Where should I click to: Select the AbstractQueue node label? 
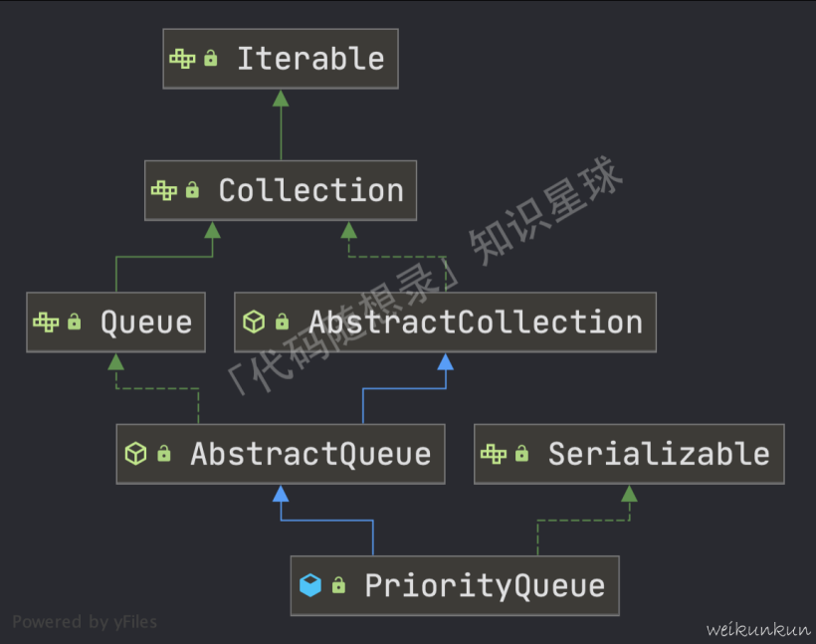coord(310,454)
